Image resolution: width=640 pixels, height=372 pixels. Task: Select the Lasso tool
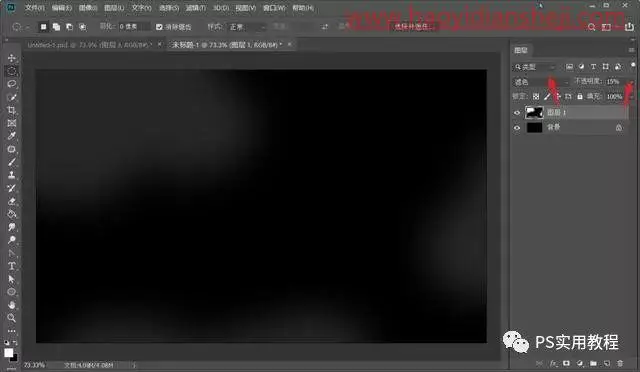[x=11, y=84]
